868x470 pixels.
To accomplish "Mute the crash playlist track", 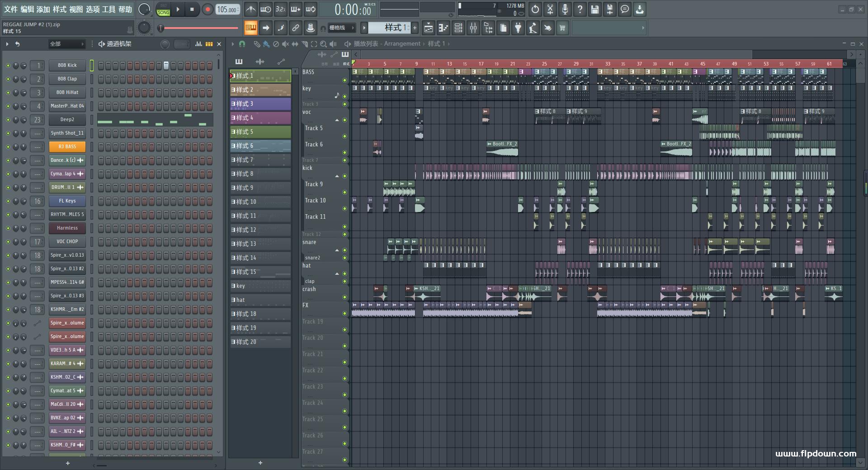I will pyautogui.click(x=344, y=297).
